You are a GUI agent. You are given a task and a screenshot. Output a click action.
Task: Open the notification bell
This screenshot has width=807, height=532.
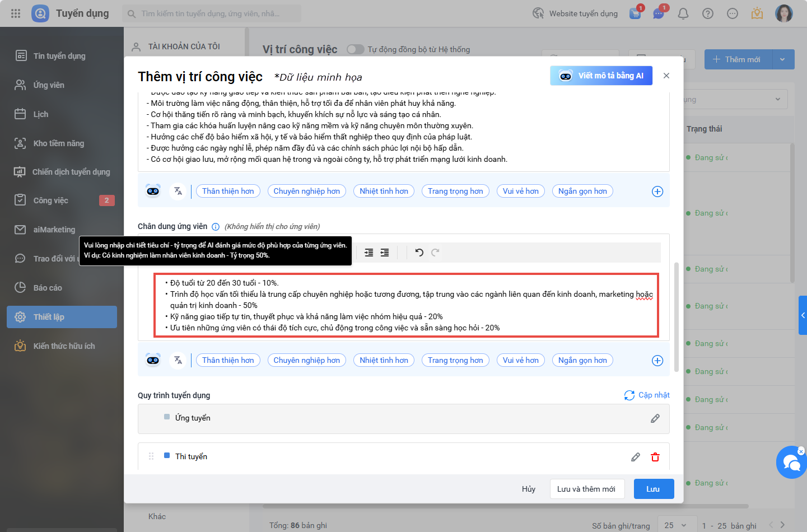pyautogui.click(x=683, y=13)
